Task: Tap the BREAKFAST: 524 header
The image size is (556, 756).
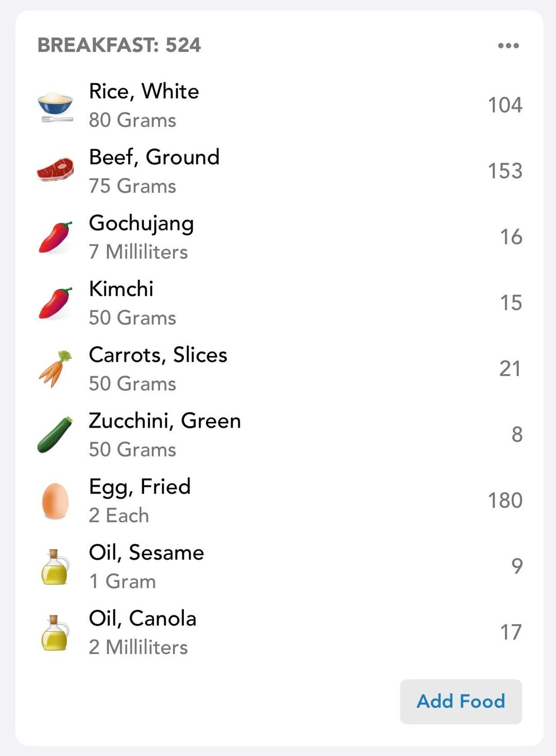Action: (119, 45)
